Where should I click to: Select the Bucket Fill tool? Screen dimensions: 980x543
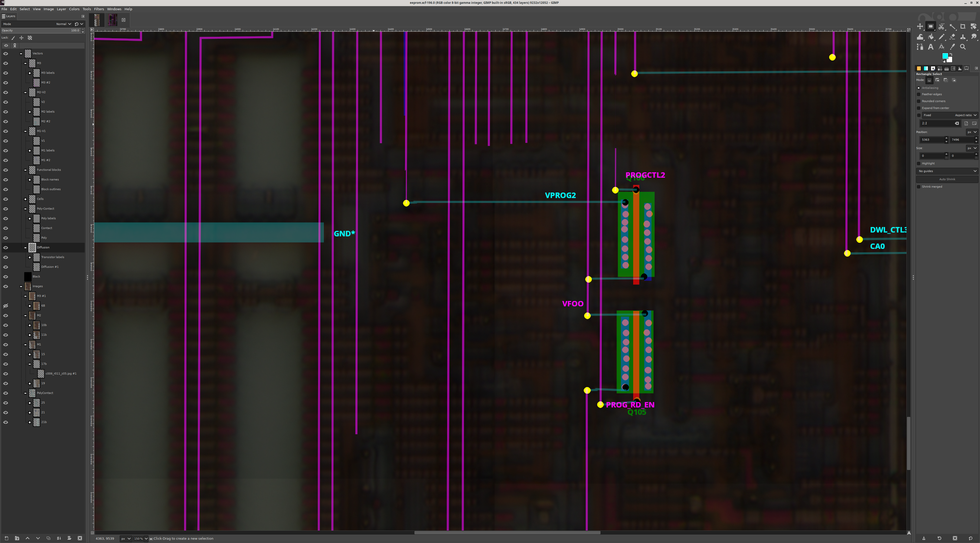[x=930, y=37]
